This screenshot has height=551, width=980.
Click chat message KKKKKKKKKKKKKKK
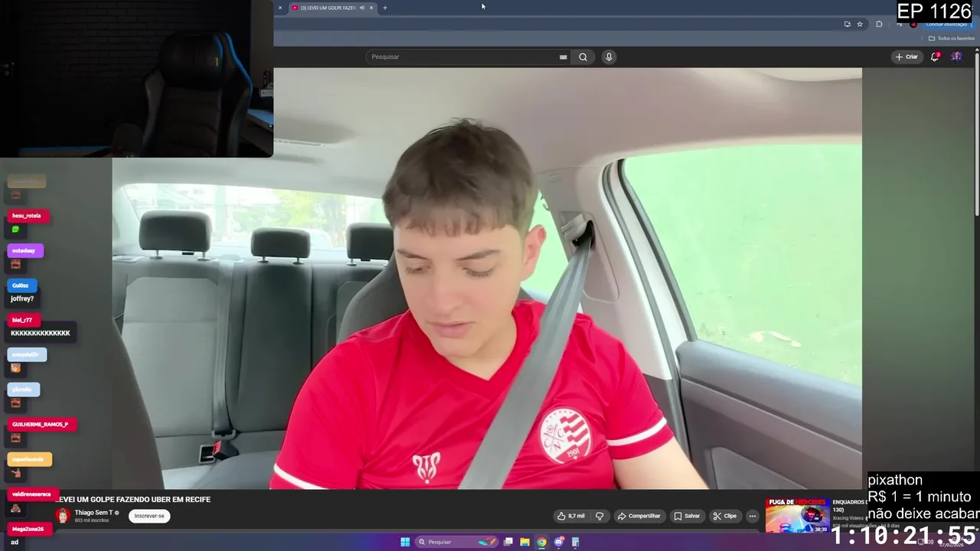(x=41, y=333)
